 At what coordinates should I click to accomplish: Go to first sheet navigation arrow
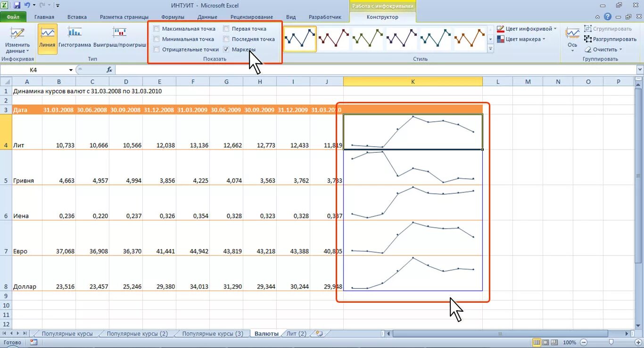(5, 333)
